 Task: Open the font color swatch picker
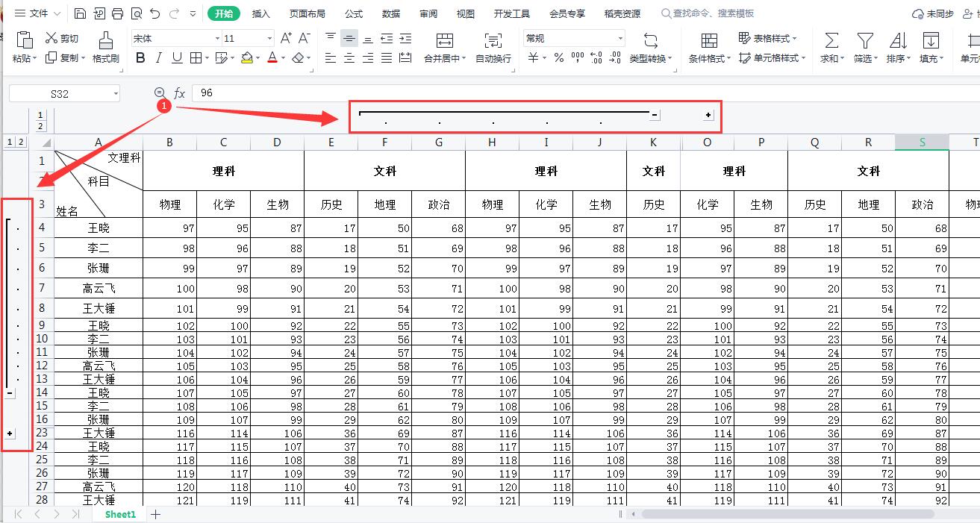[274, 58]
